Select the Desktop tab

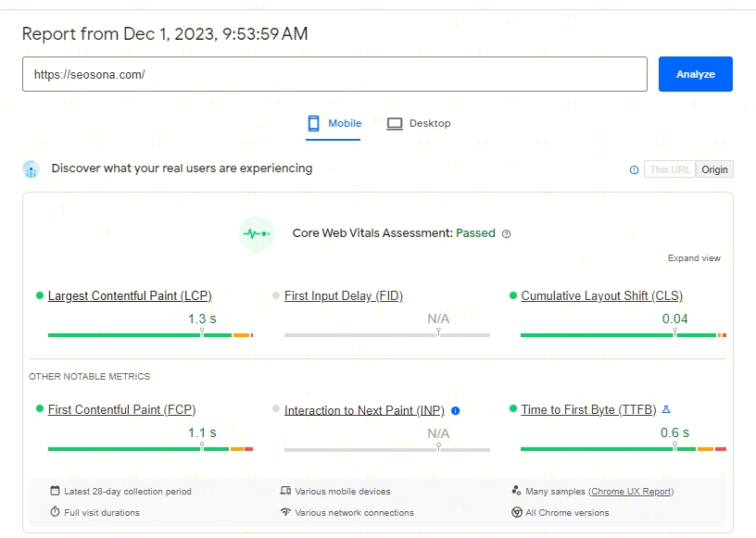(419, 123)
